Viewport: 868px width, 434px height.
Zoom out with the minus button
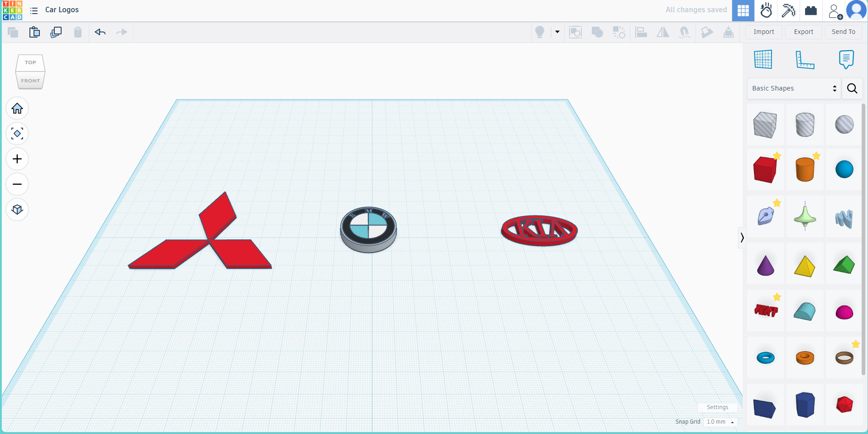pos(17,185)
